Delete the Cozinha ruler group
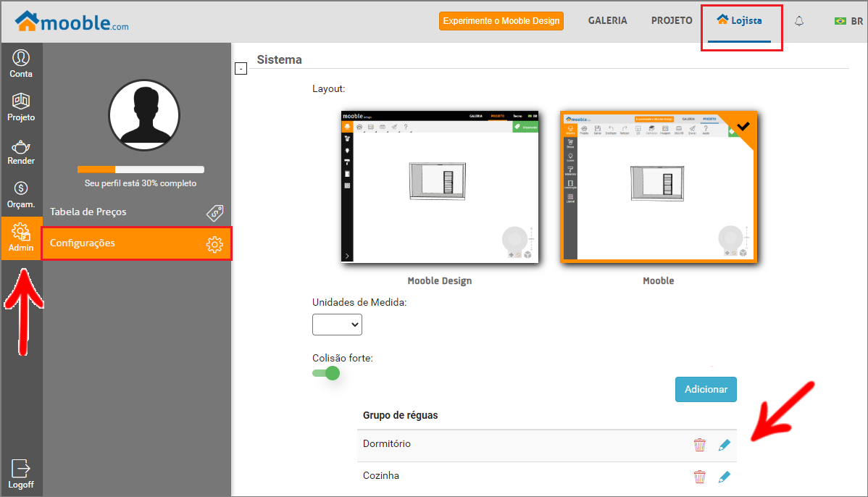 click(x=699, y=477)
